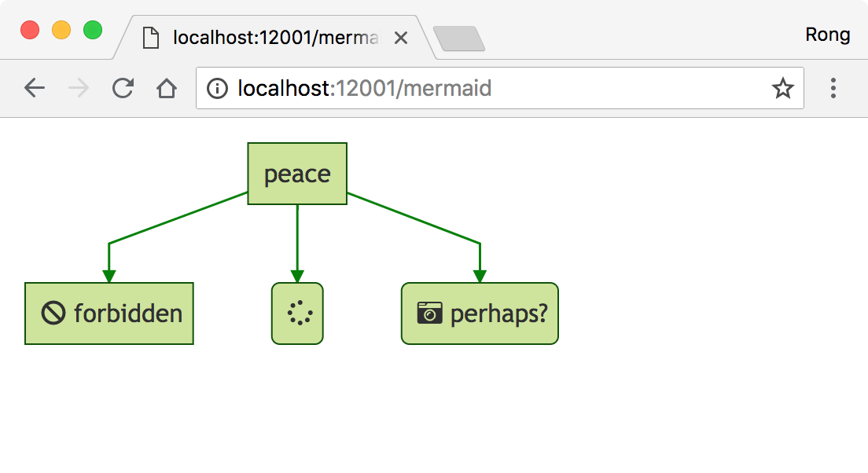Open the Chrome three-dot menu
This screenshot has height=473, width=868.
pos(833,88)
